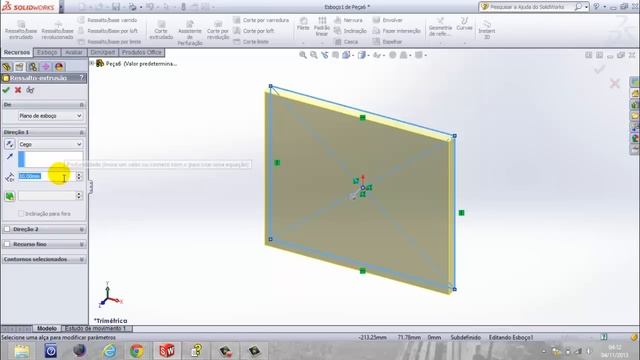Expand the Direção 2 section chevron
This screenshot has width=640, height=360.
tap(81, 229)
